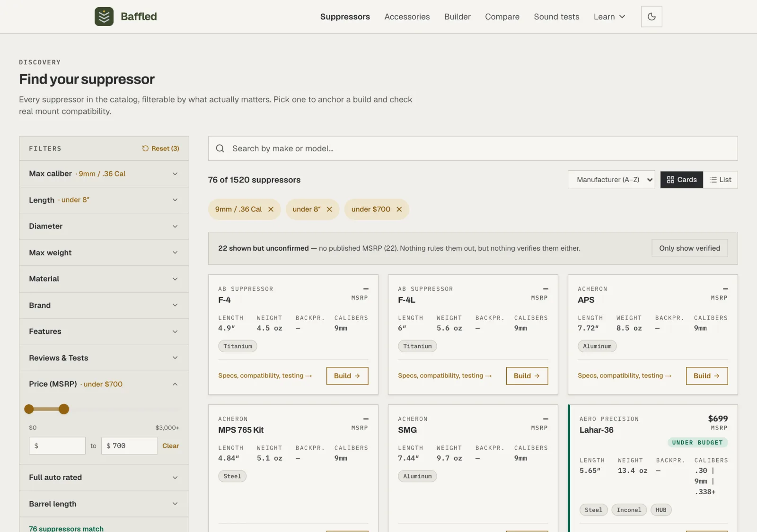The height and width of the screenshot is (532, 757).
Task: Open the Lahar-36 card title
Action: [596, 430]
